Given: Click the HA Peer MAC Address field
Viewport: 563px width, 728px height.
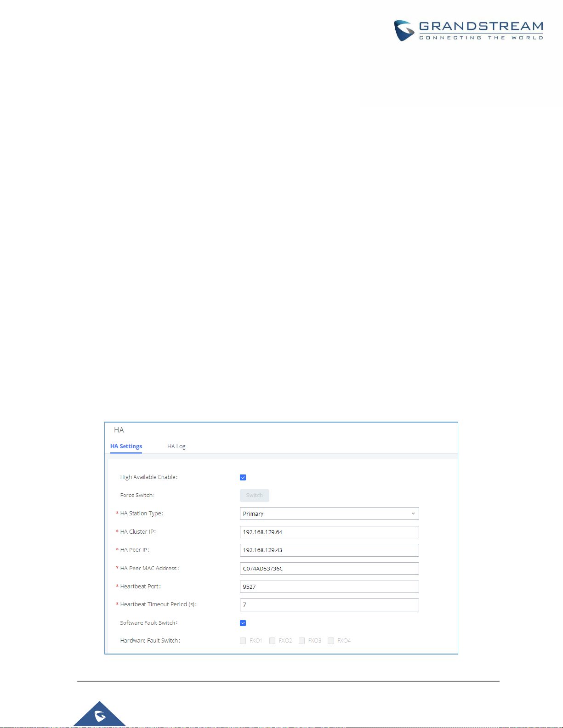Looking at the screenshot, I should [329, 569].
